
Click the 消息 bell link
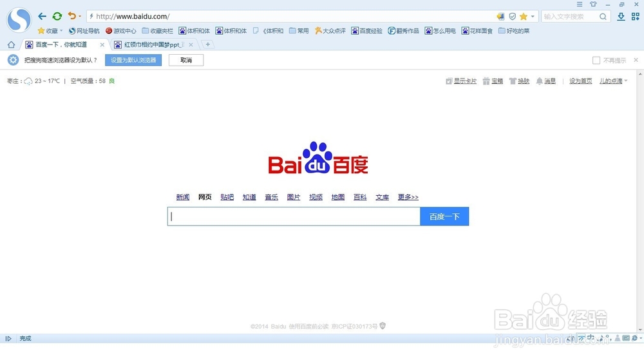coord(546,81)
